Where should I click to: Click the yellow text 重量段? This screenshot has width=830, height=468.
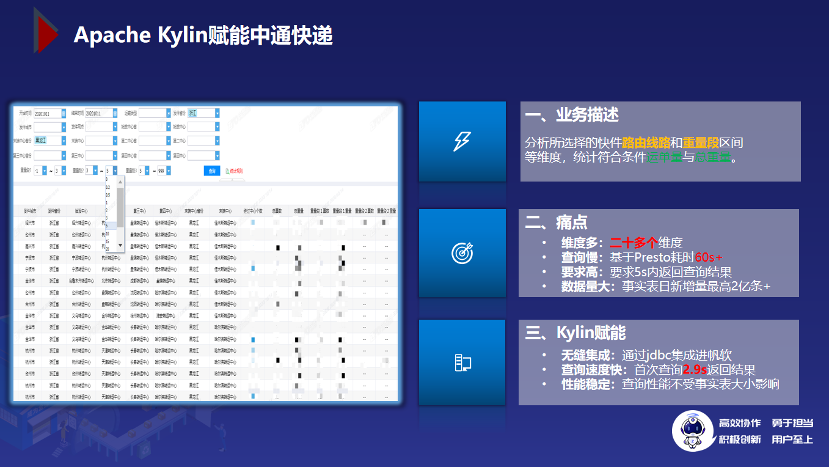(x=700, y=143)
